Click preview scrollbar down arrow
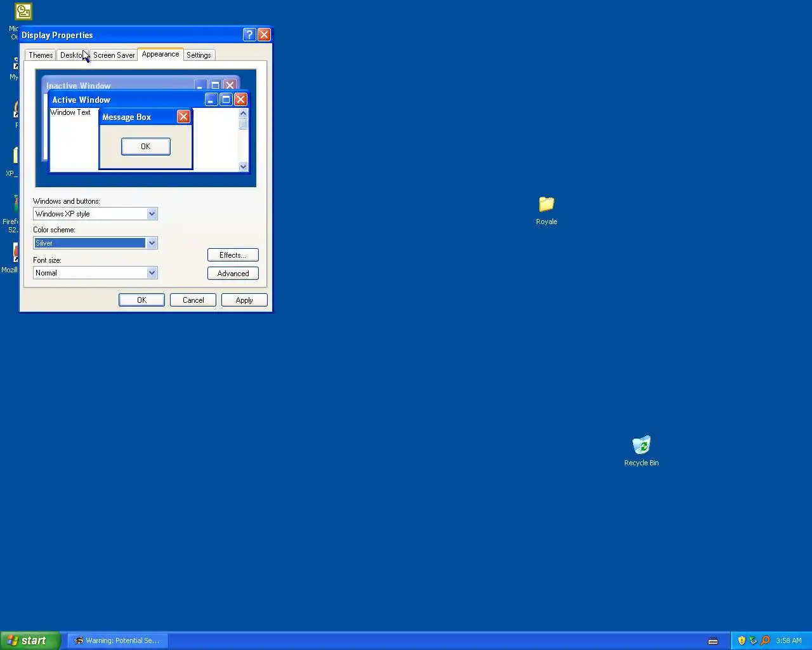This screenshot has width=812, height=650. click(243, 166)
